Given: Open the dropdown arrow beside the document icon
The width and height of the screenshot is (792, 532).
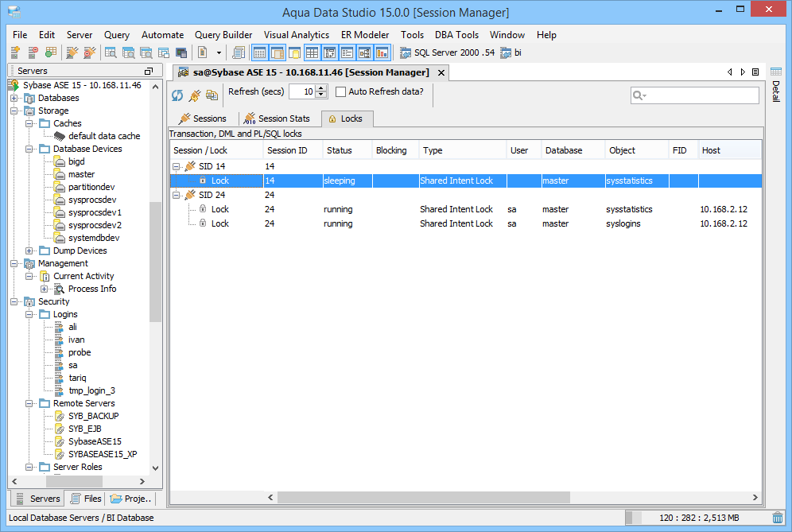Looking at the screenshot, I should pyautogui.click(x=219, y=52).
